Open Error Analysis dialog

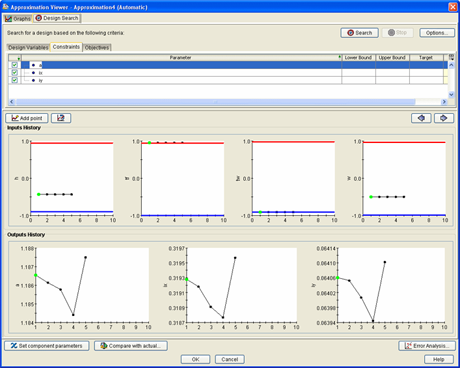tap(427, 346)
